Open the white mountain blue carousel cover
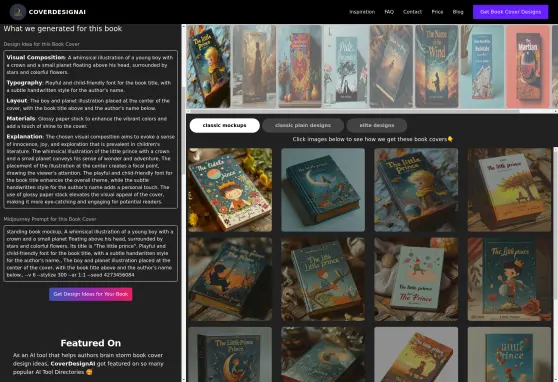This screenshot has height=382, width=558. click(482, 66)
